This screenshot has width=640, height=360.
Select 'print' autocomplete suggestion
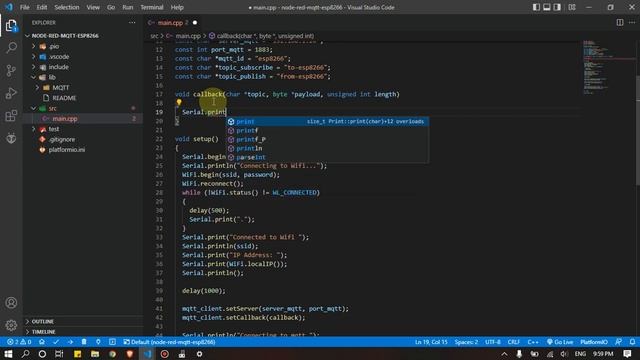pos(327,122)
